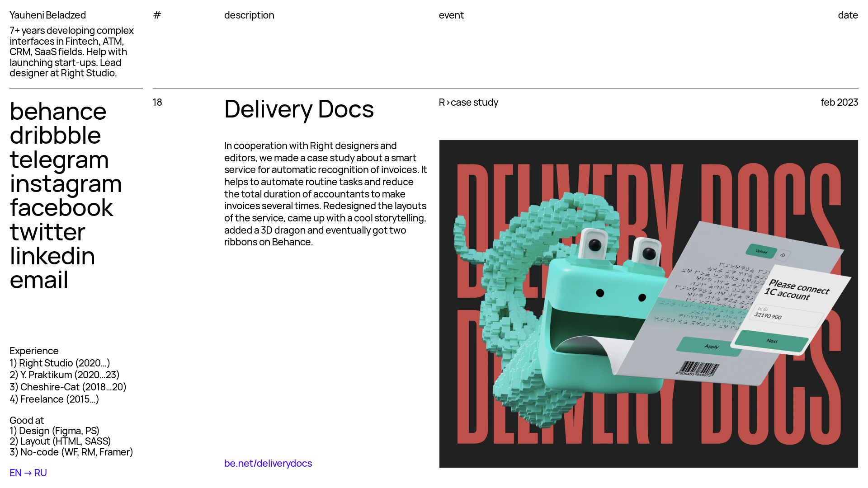
Task: Switch language using EN → RU toggle
Action: coord(28,473)
